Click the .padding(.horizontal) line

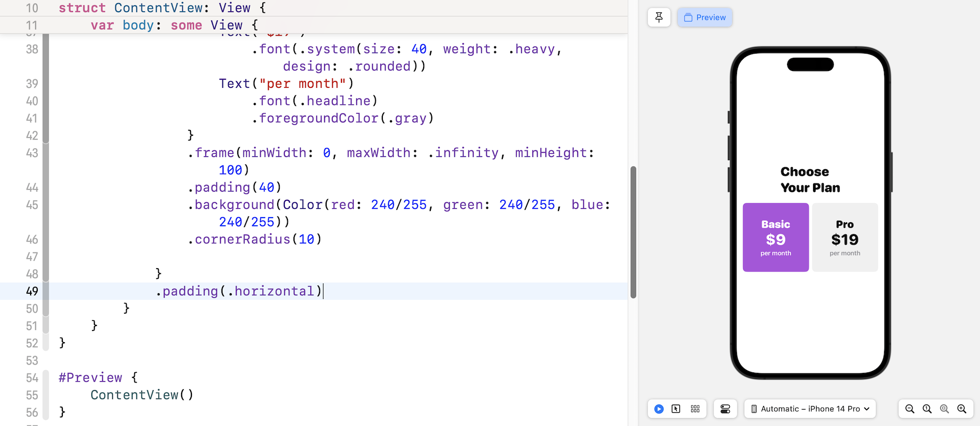pos(239,291)
